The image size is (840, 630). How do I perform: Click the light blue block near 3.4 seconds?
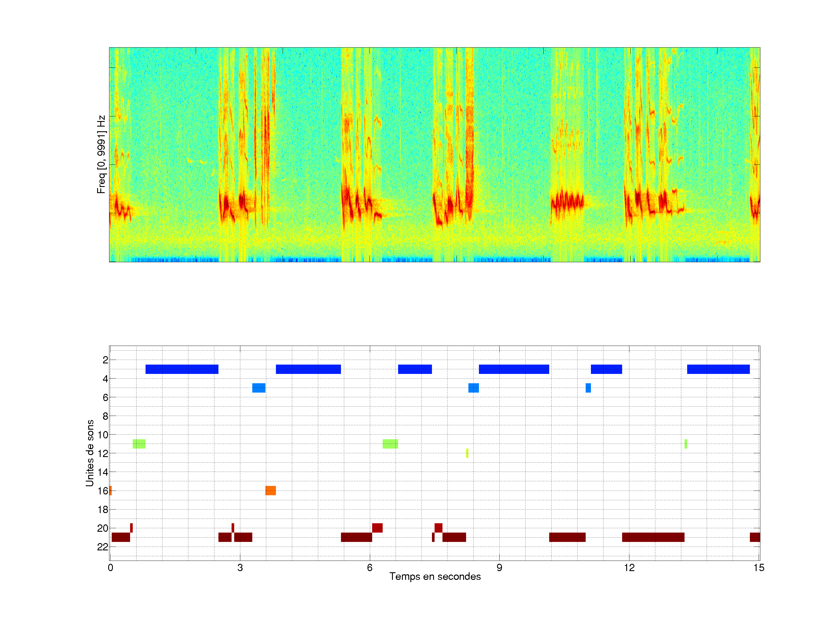259,388
